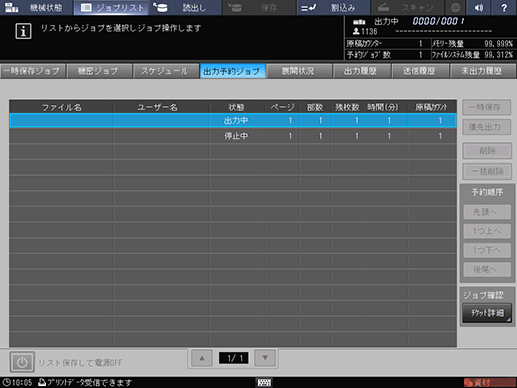Open the 展開状況 tab

tap(299, 71)
